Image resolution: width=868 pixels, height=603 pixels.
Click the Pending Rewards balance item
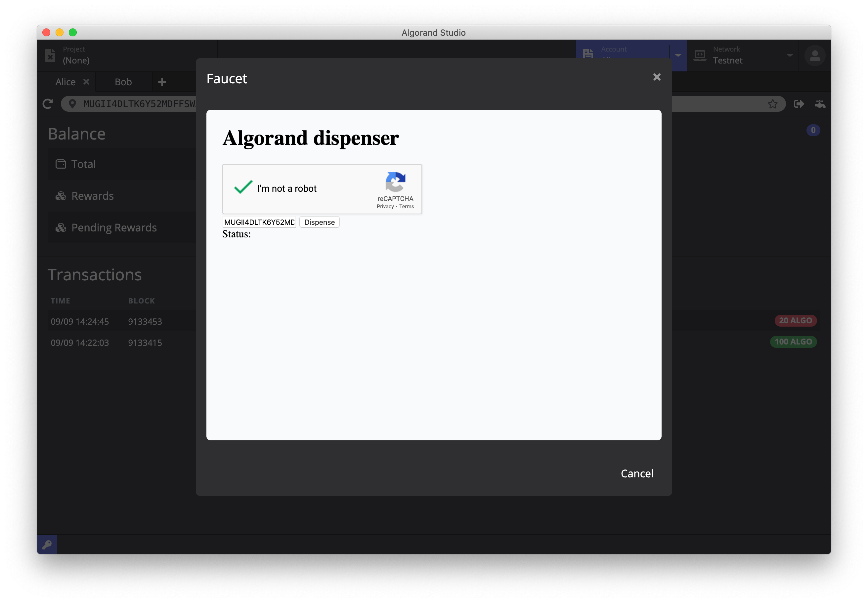coord(114,227)
